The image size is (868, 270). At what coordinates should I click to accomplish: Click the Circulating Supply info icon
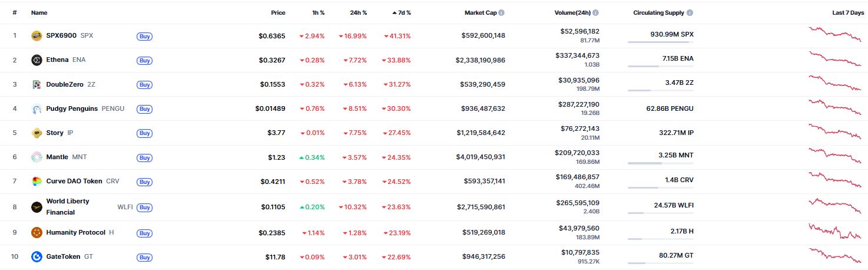(x=690, y=12)
